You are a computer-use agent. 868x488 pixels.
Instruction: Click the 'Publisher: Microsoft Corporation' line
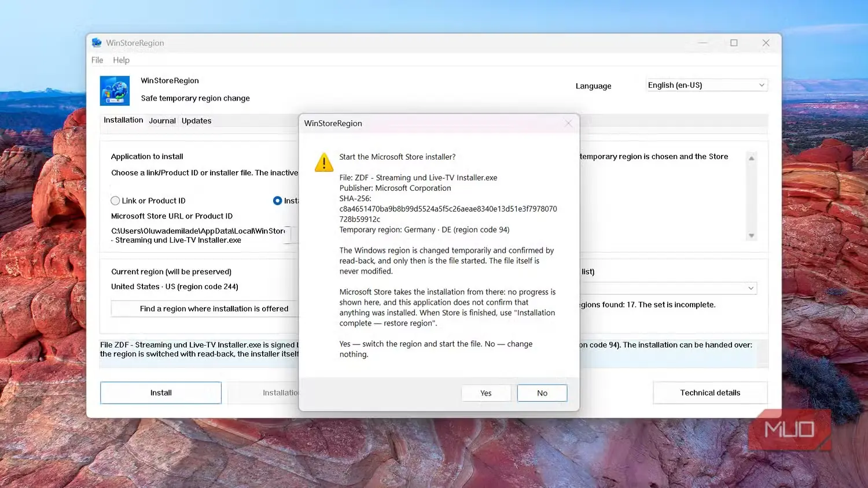coord(395,188)
